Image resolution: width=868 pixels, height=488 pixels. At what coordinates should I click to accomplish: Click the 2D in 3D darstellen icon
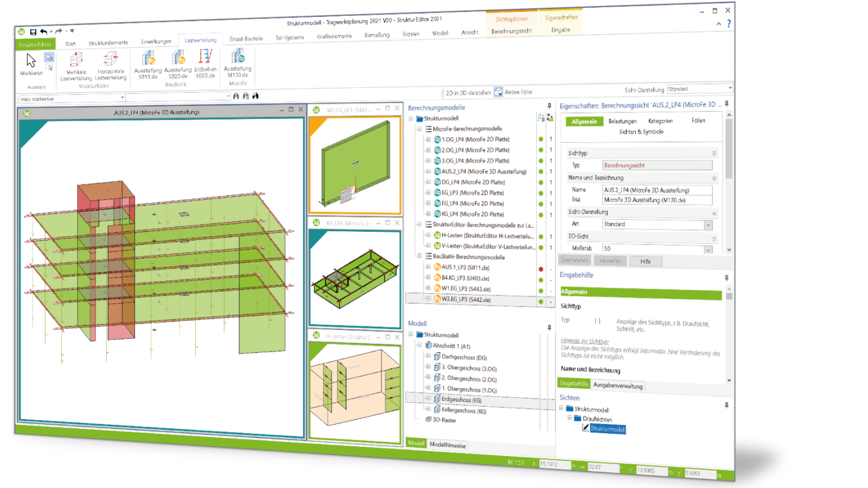point(498,92)
